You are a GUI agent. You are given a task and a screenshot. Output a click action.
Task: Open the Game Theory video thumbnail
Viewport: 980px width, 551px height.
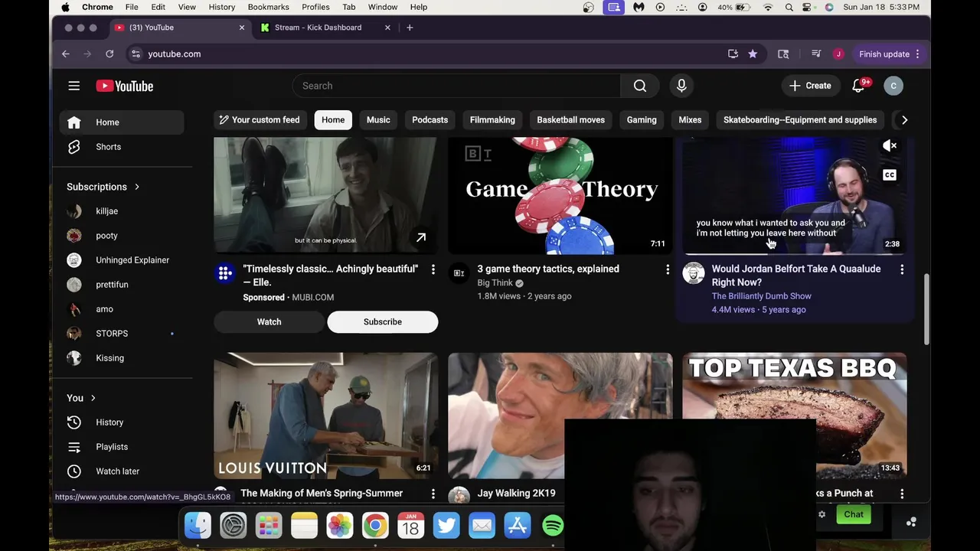(560, 196)
